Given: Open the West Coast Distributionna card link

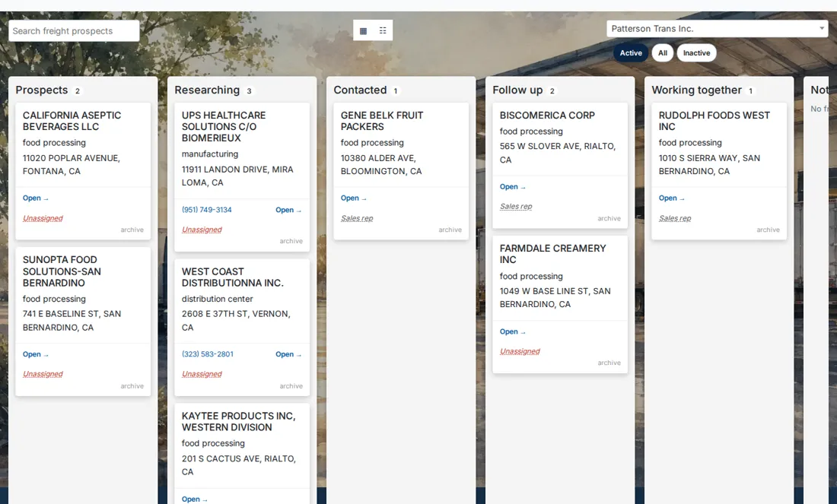Looking at the screenshot, I should 288,354.
